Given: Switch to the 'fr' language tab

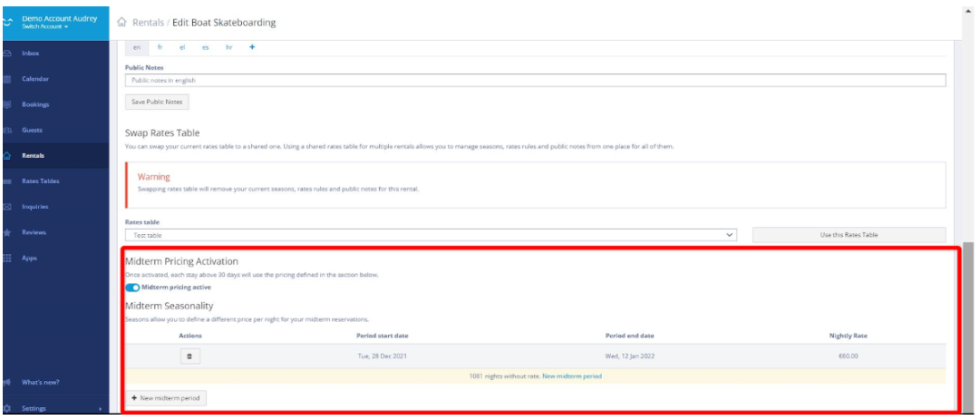Looking at the screenshot, I should (x=160, y=47).
